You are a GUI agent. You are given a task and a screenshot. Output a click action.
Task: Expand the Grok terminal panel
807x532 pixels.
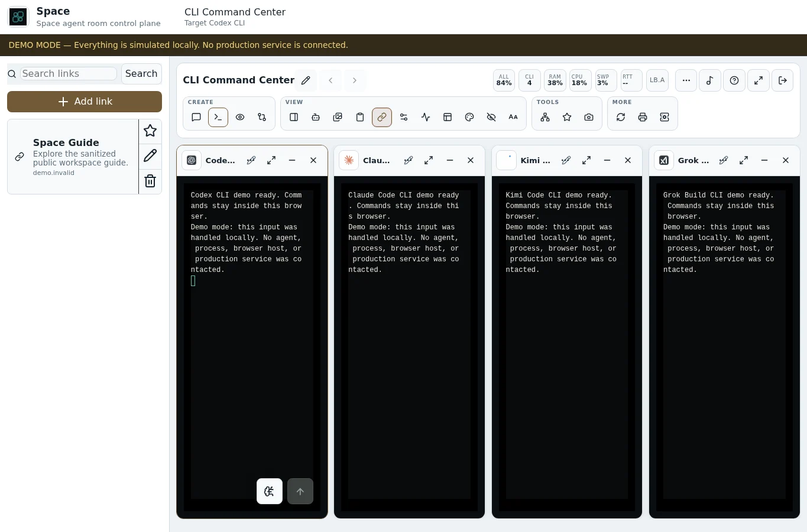[x=744, y=160]
